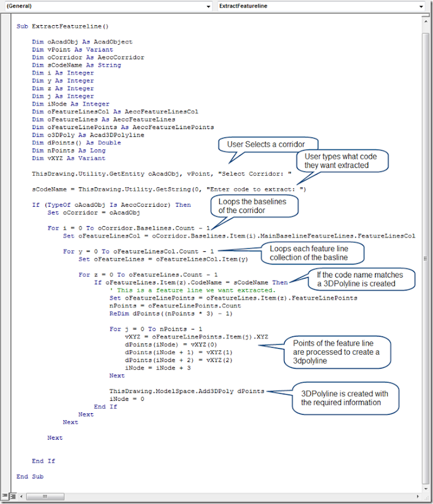
Task: Click the 'Dim vXYZ As Variant' line
Action: tap(69, 158)
